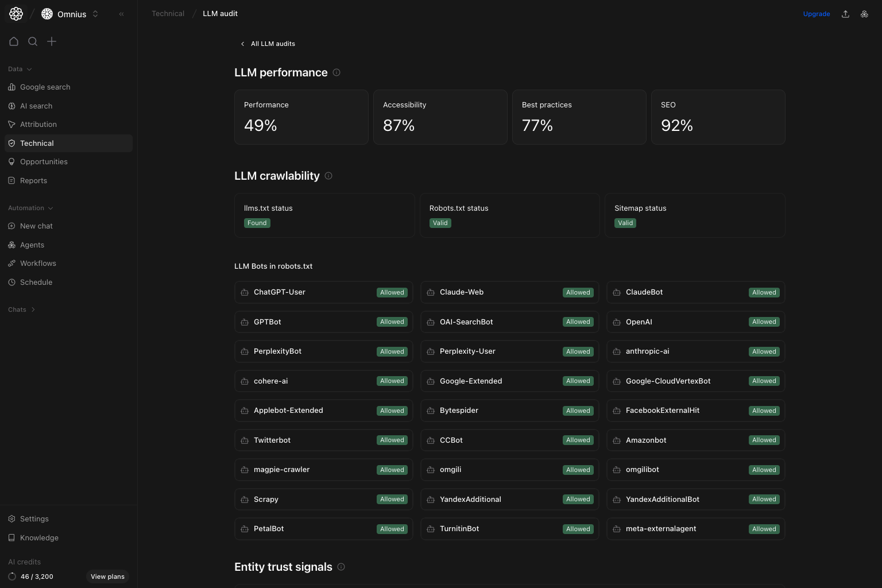This screenshot has width=882, height=588.
Task: Collapse the sidebar with the double-chevron icon
Action: (121, 14)
